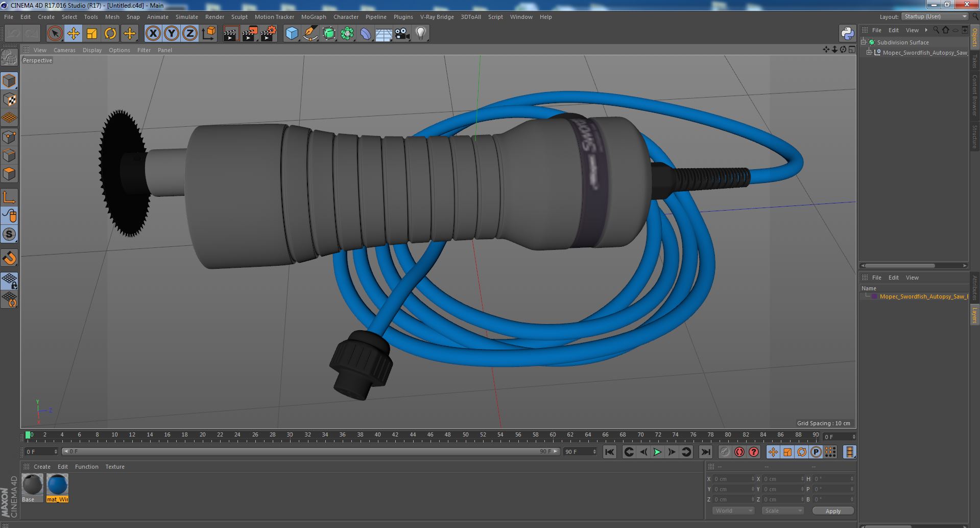Add a Light object
This screenshot has height=528, width=980.
(420, 34)
